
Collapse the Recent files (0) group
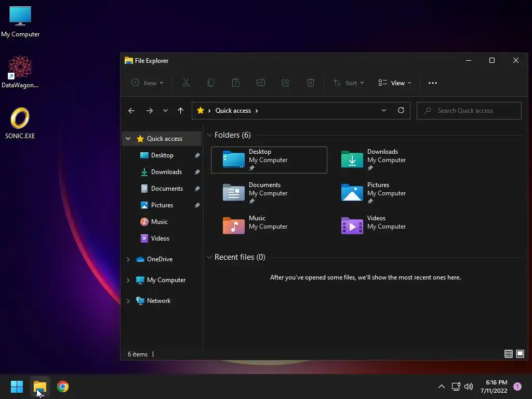(209, 257)
